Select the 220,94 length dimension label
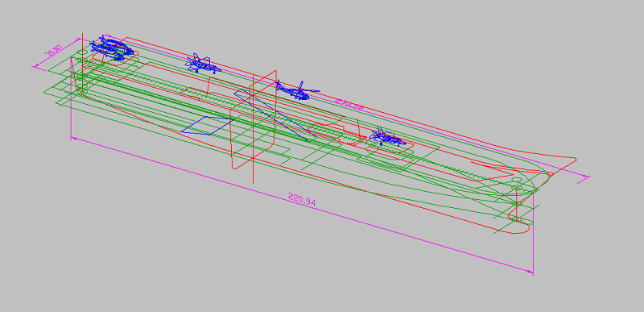 (302, 199)
